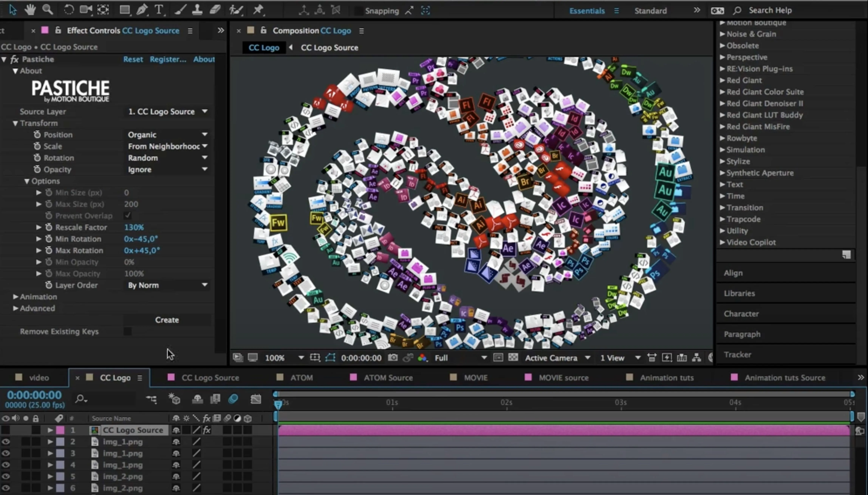
Task: Select the Horizontal Type tool
Action: (x=159, y=10)
